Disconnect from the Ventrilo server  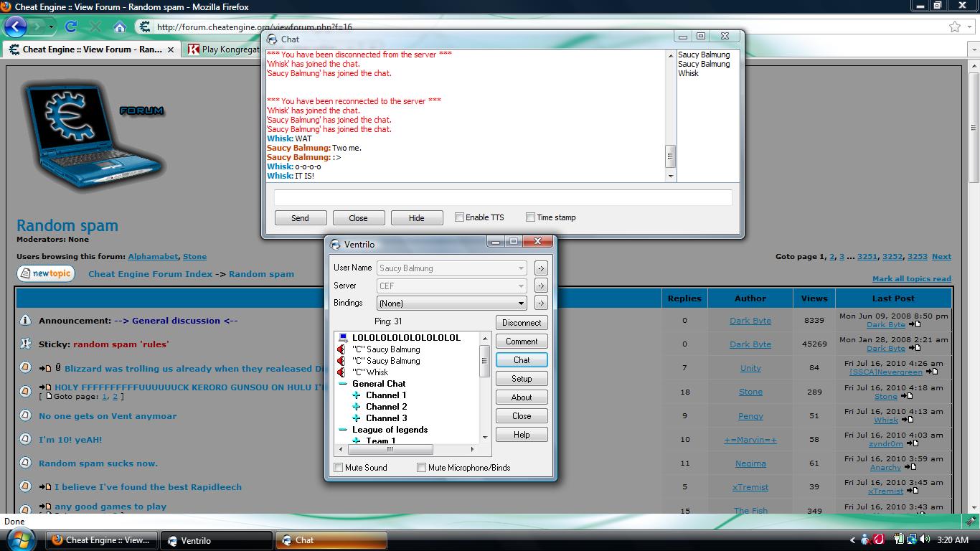point(522,323)
